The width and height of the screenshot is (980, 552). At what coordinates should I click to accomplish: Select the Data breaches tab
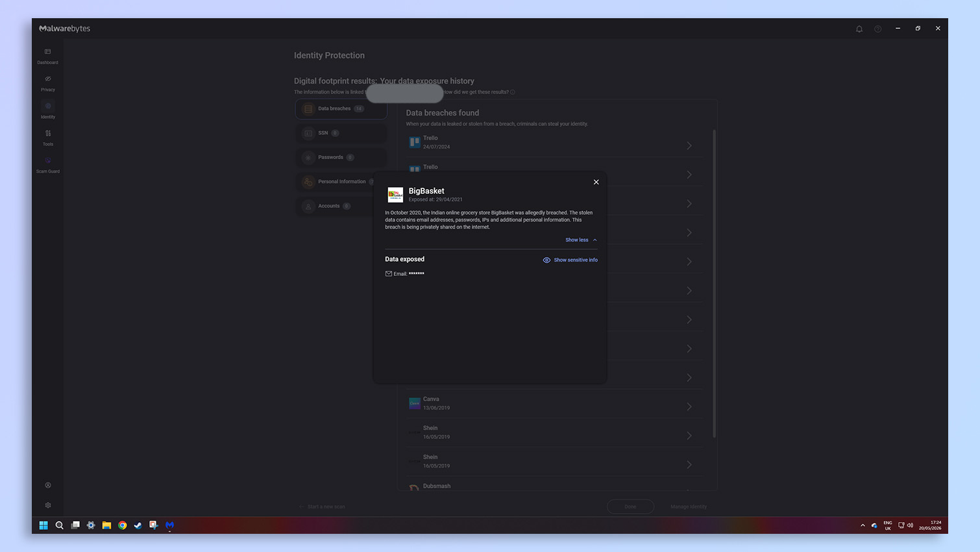click(341, 109)
